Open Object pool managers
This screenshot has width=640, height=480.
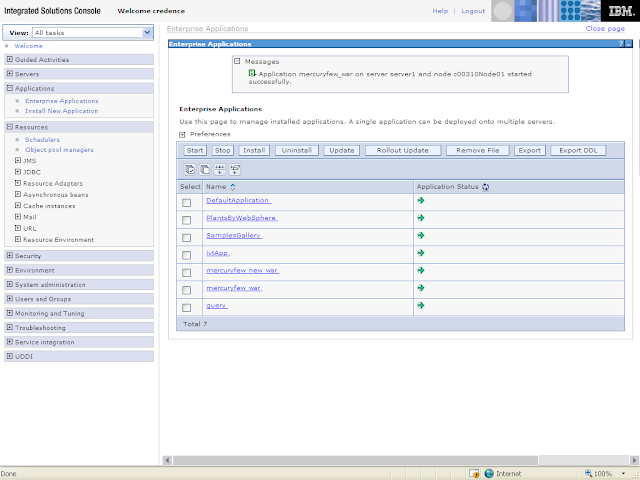[59, 150]
